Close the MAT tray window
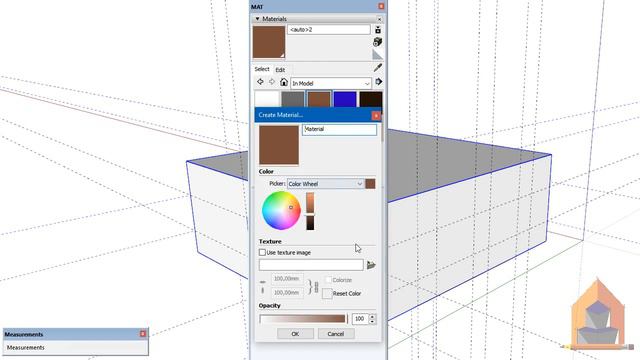 tap(381, 6)
